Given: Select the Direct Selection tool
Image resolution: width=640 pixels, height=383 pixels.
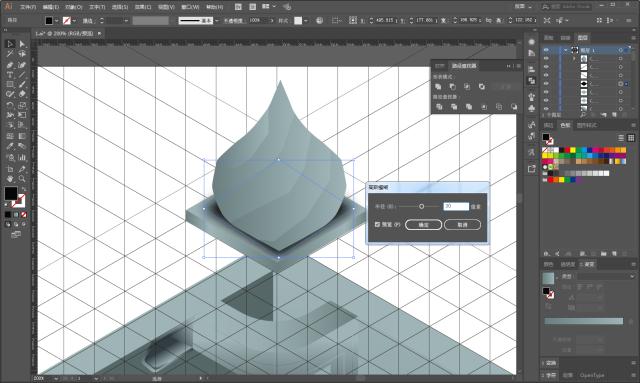Looking at the screenshot, I should click(x=22, y=44).
